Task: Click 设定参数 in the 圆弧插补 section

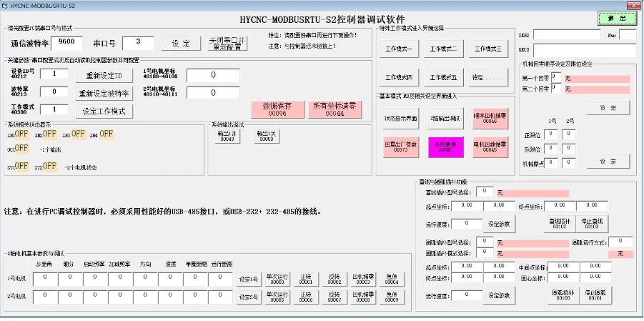Action: pos(499,295)
